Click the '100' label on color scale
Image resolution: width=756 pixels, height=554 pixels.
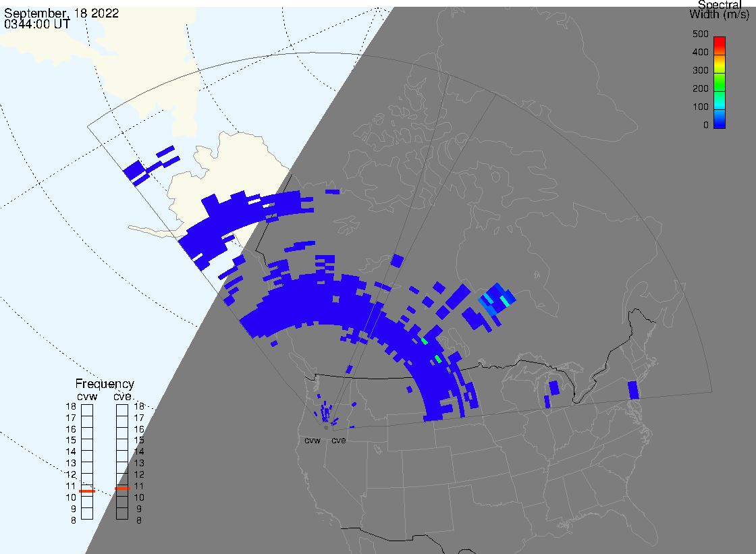click(700, 107)
